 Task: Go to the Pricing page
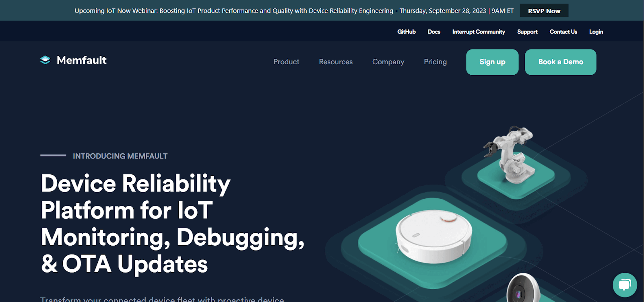(435, 62)
